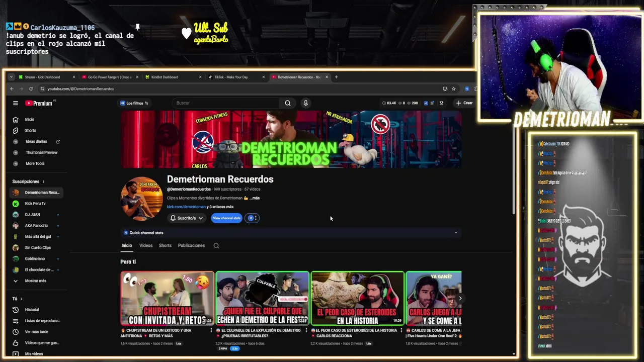Viewport: 644px width, 362px height.
Task: Select the Shorts channel tab
Action: pyautogui.click(x=165, y=246)
